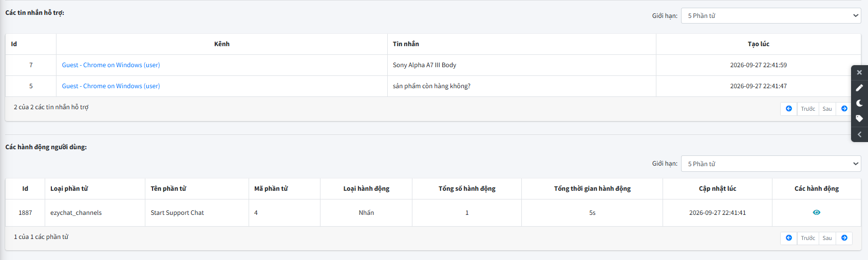Click timestamp 2026-09-27 22:41:41
This screenshot has height=260, width=868.
coord(718,213)
